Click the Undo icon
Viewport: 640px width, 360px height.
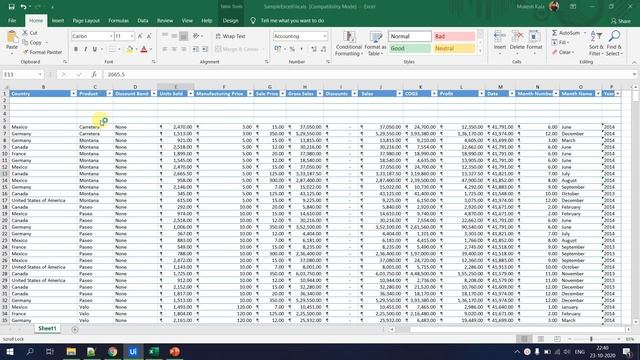(x=23, y=7)
